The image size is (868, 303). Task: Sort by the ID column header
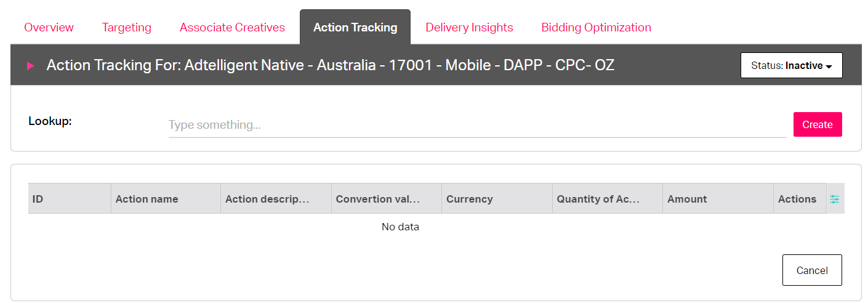click(70, 199)
